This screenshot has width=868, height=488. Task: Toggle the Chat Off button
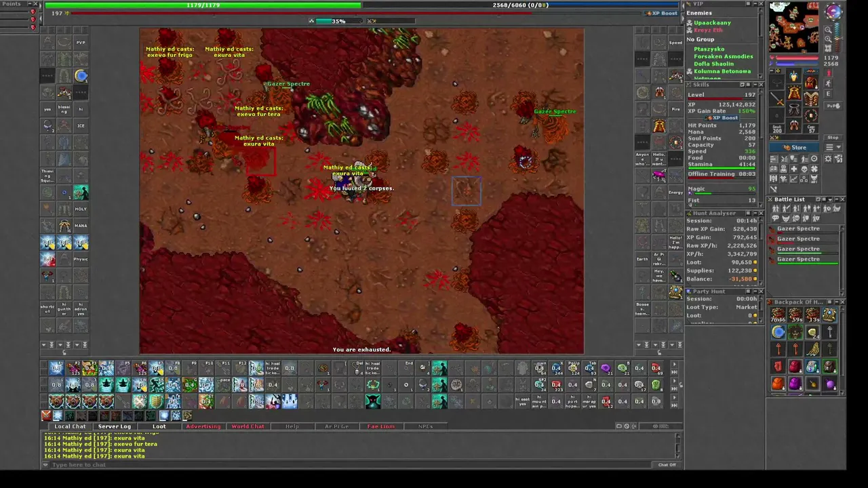667,465
